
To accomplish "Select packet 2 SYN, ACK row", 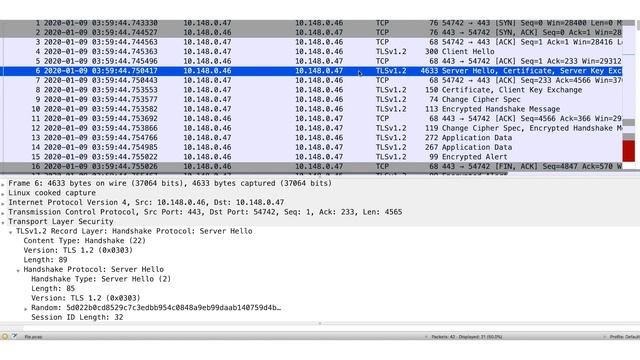I will click(x=311, y=32).
